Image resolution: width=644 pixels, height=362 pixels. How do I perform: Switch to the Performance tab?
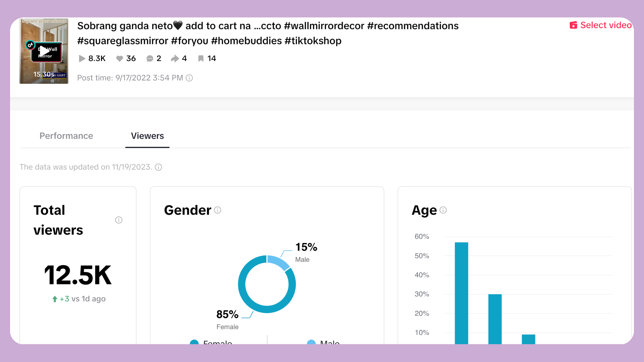(66, 136)
